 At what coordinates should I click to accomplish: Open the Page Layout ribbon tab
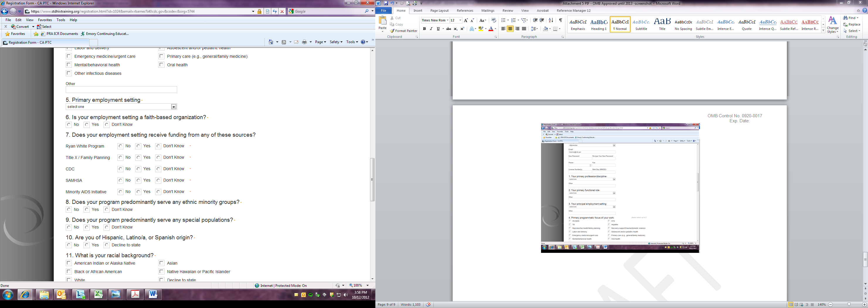point(439,11)
